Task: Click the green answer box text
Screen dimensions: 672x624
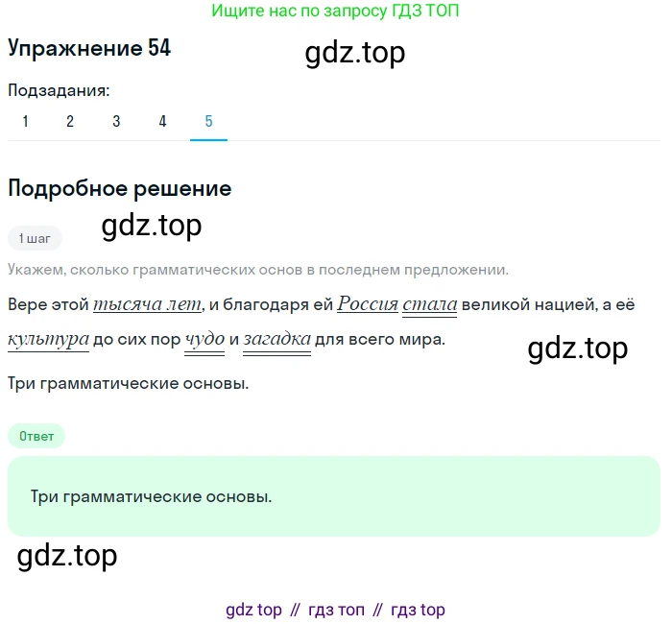Action: tap(151, 496)
